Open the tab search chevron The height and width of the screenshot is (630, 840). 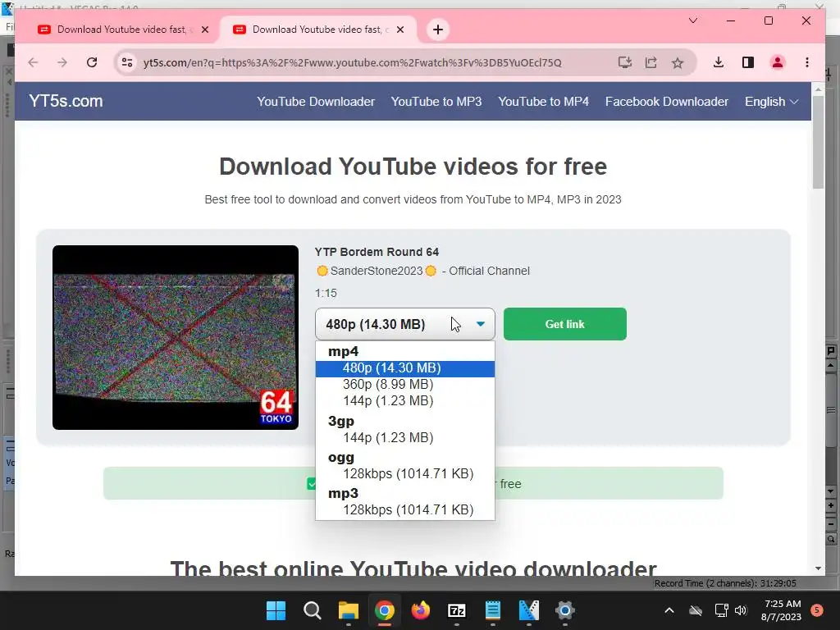tap(692, 21)
